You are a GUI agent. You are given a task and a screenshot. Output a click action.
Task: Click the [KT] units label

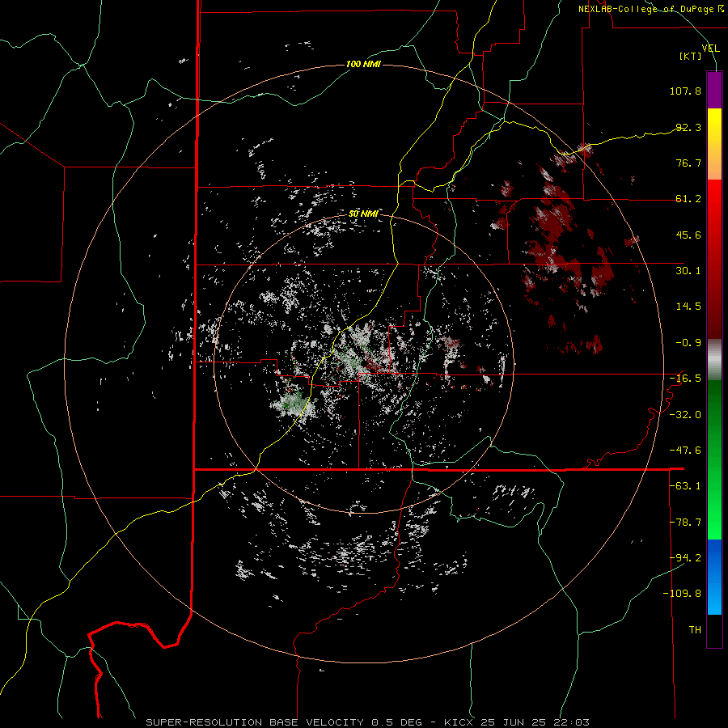pos(691,56)
